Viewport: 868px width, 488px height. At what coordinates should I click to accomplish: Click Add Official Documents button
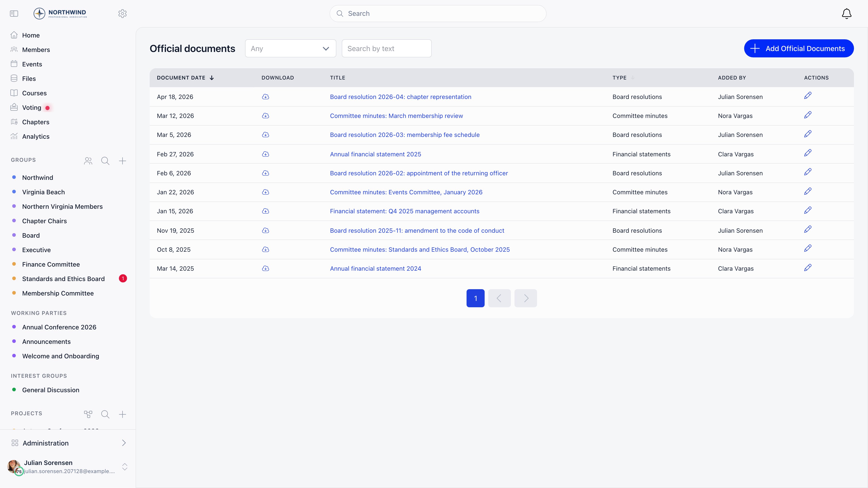coord(799,49)
